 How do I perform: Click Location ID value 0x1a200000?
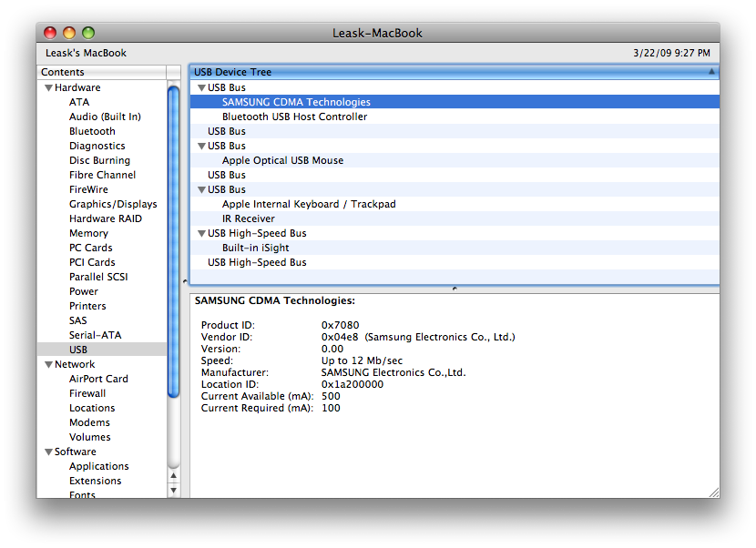point(352,384)
